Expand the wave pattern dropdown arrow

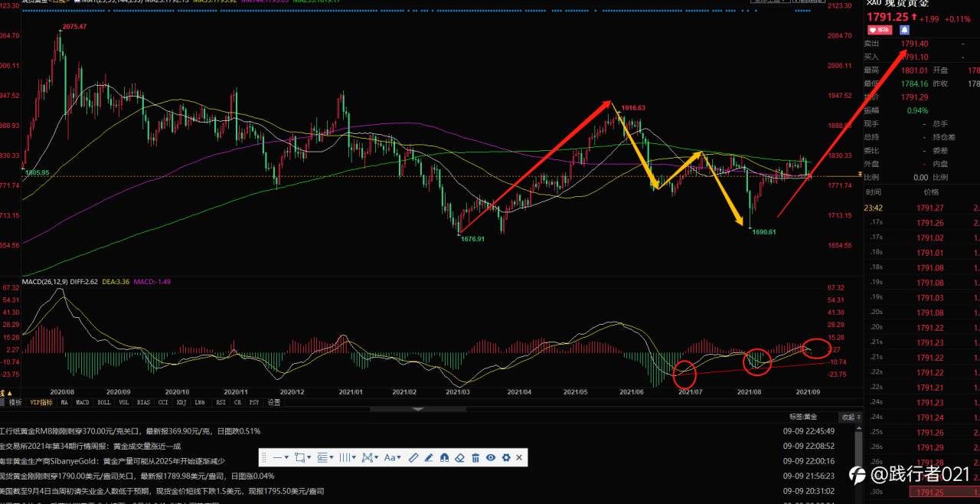pyautogui.click(x=376, y=457)
